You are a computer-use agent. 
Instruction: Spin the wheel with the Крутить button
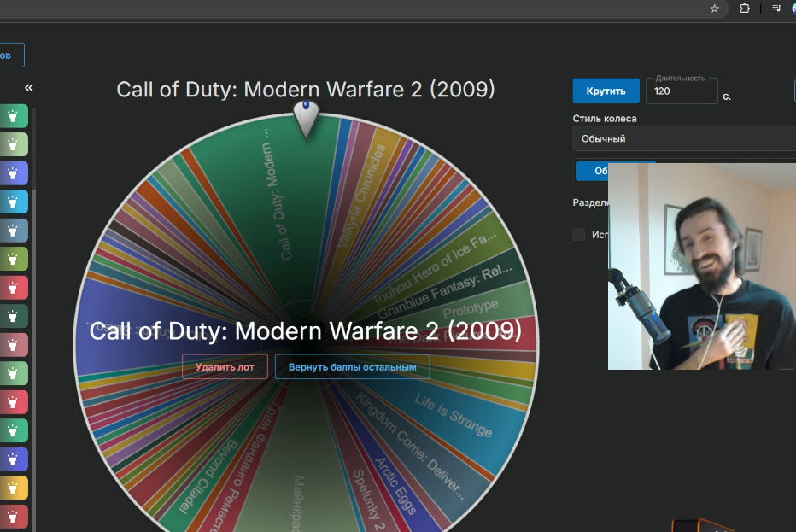pyautogui.click(x=606, y=91)
